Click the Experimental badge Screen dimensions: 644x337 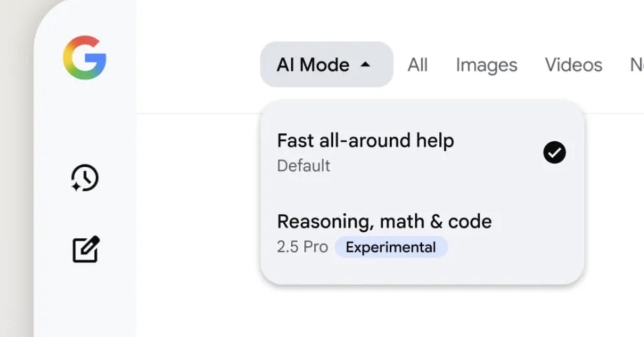(390, 247)
